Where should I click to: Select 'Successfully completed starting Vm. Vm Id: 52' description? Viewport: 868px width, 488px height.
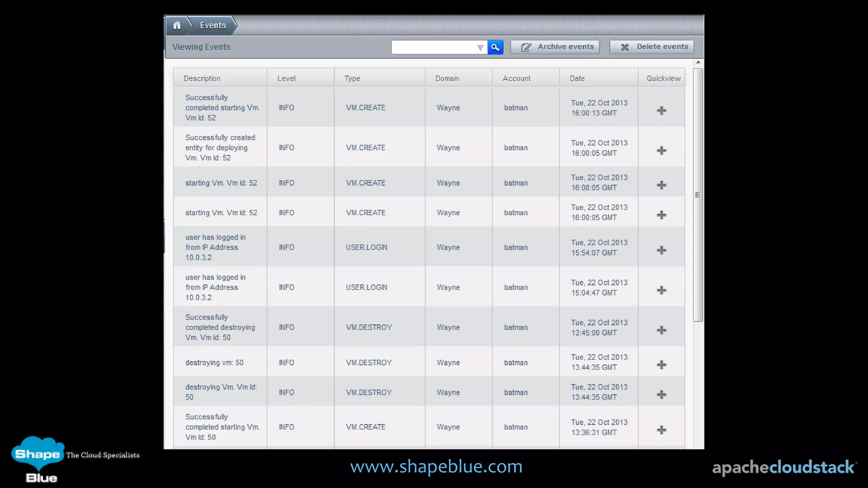tap(223, 108)
